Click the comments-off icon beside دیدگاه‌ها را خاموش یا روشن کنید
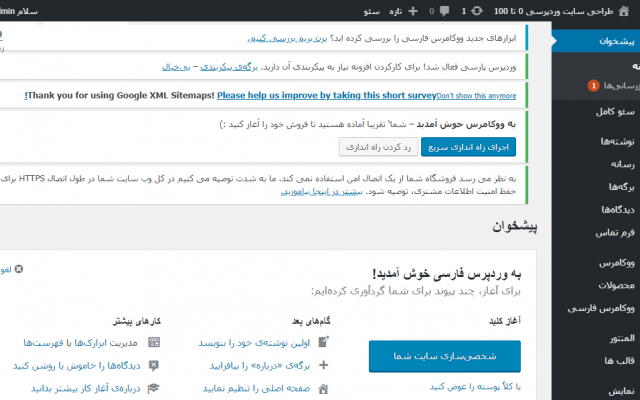640x400 pixels. (x=153, y=365)
